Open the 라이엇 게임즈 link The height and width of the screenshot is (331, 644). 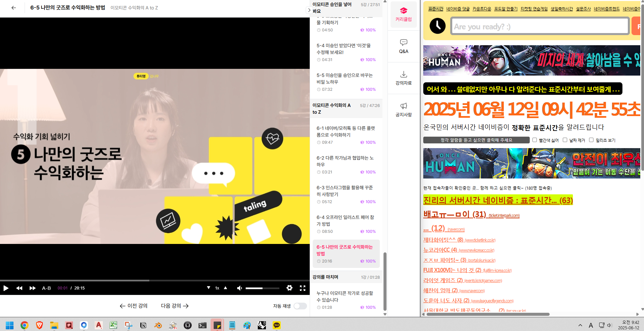tap(463, 280)
